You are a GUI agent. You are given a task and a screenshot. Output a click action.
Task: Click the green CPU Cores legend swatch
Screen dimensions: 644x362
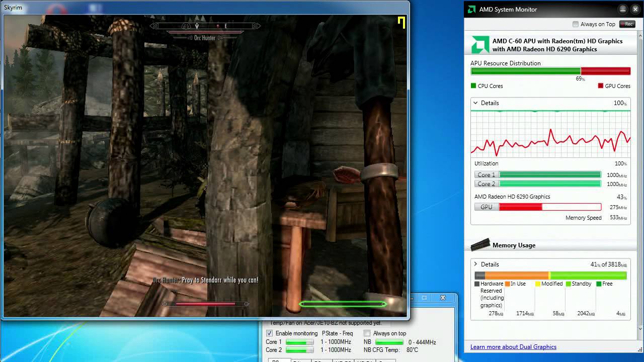point(473,86)
